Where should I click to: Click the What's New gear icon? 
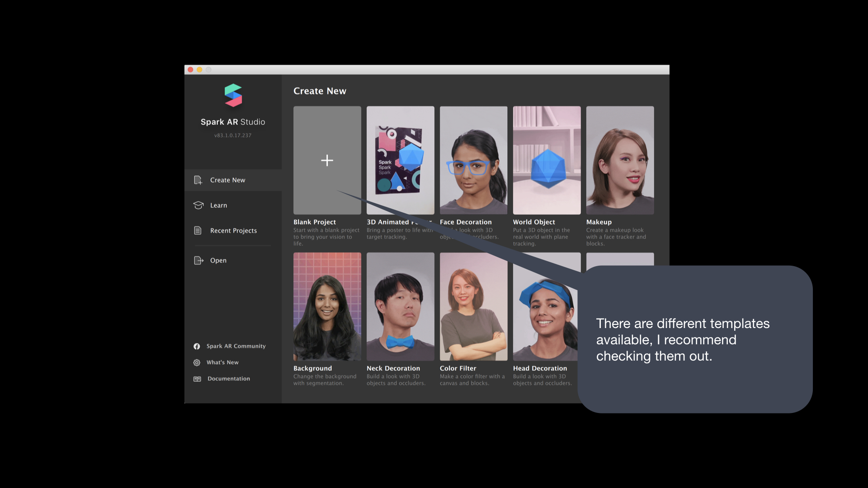pyautogui.click(x=197, y=362)
